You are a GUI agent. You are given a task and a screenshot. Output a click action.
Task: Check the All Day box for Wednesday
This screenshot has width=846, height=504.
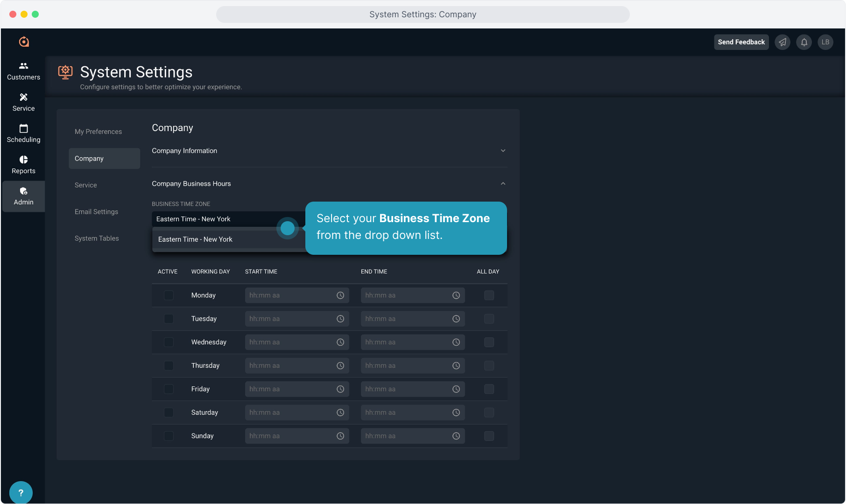tap(489, 343)
